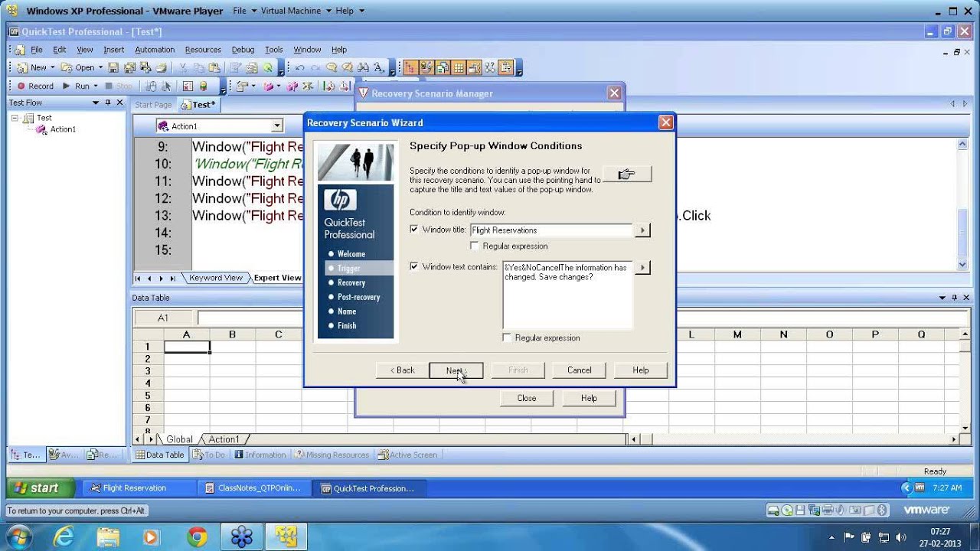Viewport: 980px width, 551px height.
Task: Open the To Do bottom tab
Action: click(x=209, y=455)
